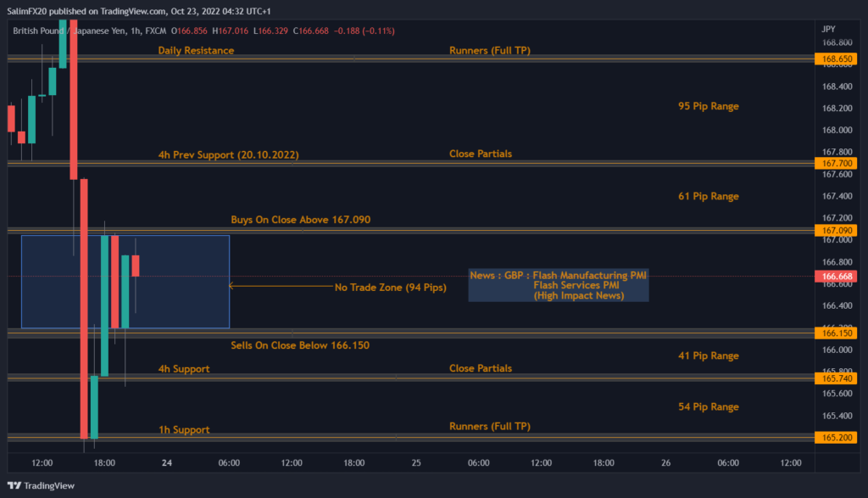The height and width of the screenshot is (498, 868).
Task: Select the 4h Prev Support (20.10.2022) annotation
Action: coord(228,155)
